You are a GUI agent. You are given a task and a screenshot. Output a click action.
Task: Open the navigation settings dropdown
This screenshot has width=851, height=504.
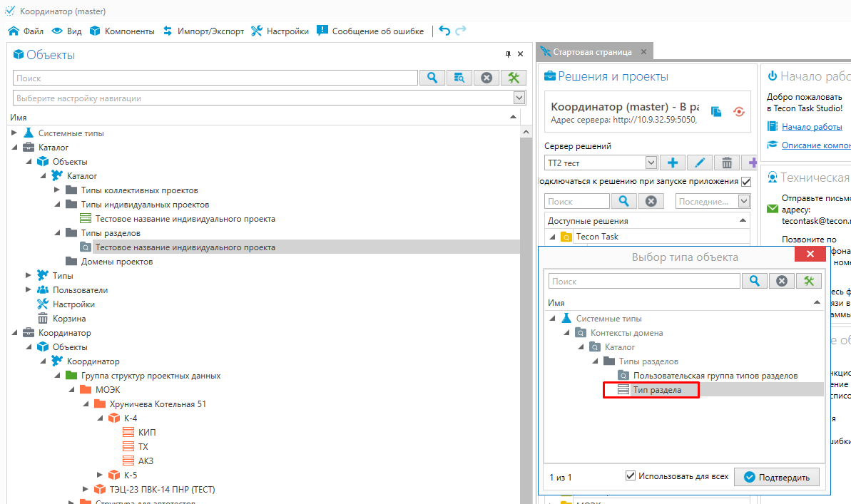519,98
